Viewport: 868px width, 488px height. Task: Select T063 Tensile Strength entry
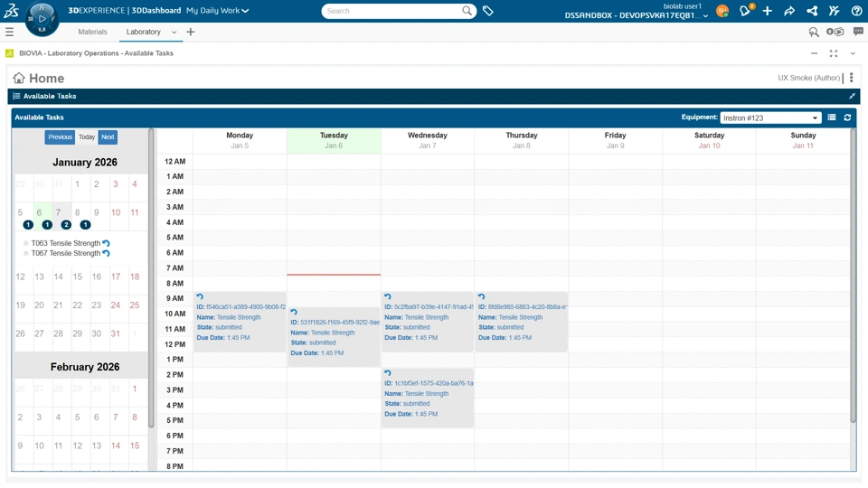click(x=66, y=243)
